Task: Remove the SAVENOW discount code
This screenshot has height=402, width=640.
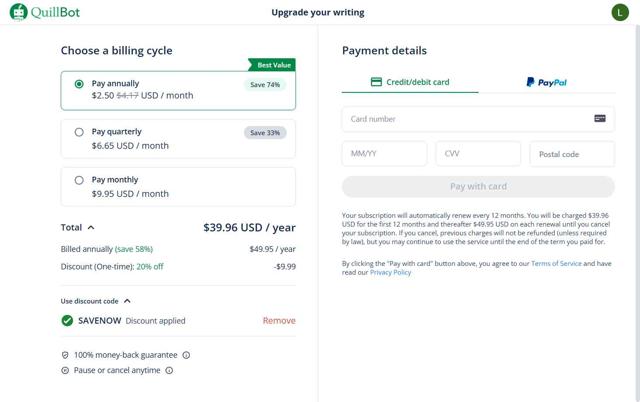Action: click(279, 321)
